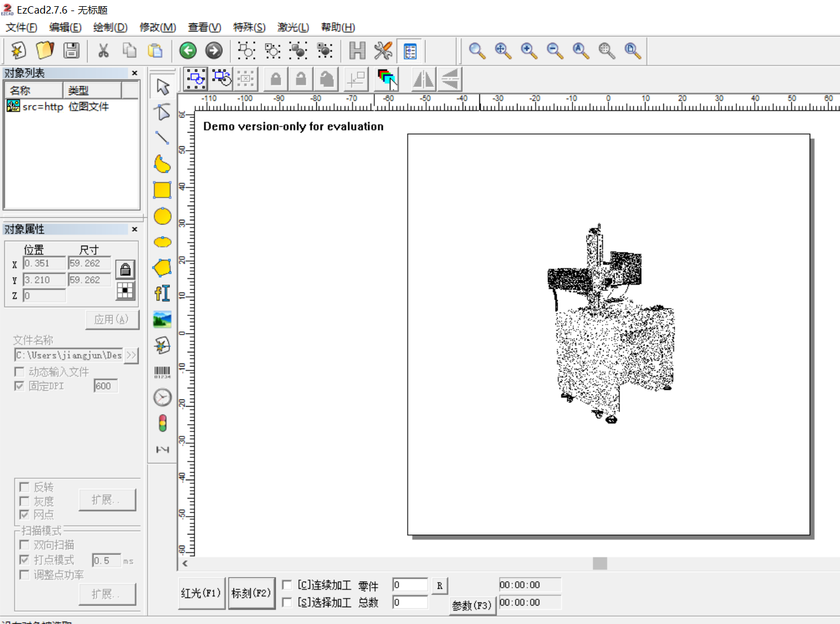Click the vertical mirror icon
840x624 pixels.
450,79
